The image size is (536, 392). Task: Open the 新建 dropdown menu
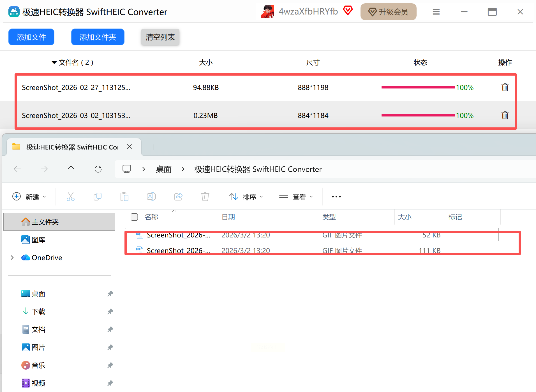pos(29,197)
